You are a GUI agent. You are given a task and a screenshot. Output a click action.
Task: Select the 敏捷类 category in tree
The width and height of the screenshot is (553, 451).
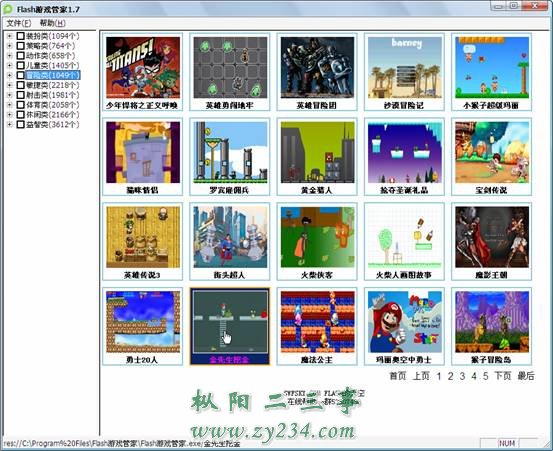tap(53, 85)
